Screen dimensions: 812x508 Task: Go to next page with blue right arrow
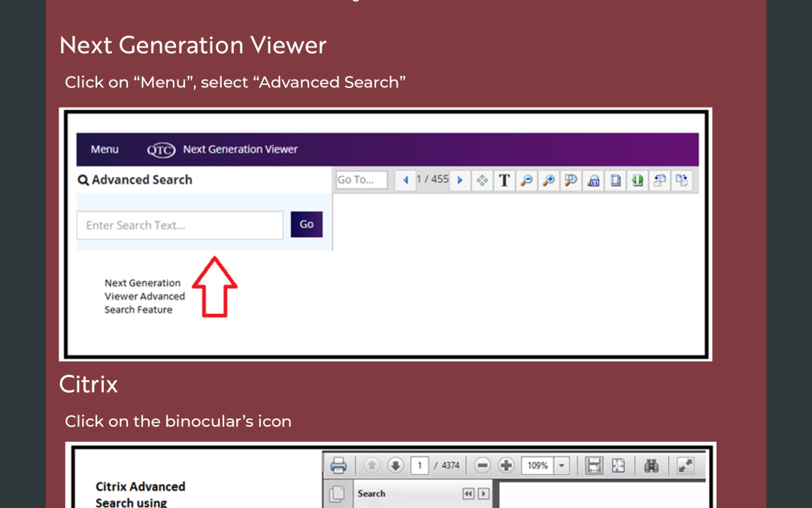click(x=460, y=180)
